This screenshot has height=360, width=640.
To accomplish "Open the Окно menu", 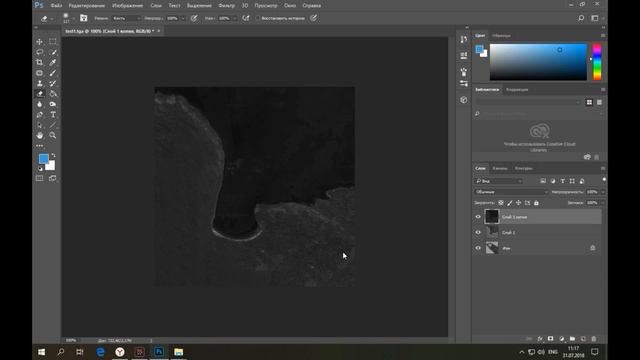I will click(x=290, y=6).
